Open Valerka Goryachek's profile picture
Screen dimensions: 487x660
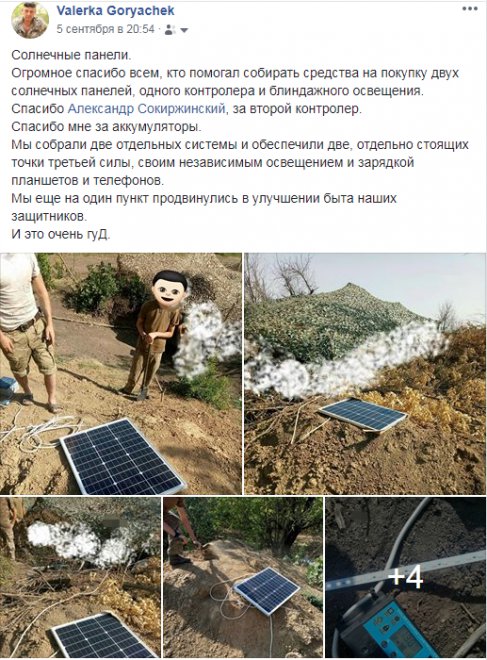tap(30, 20)
